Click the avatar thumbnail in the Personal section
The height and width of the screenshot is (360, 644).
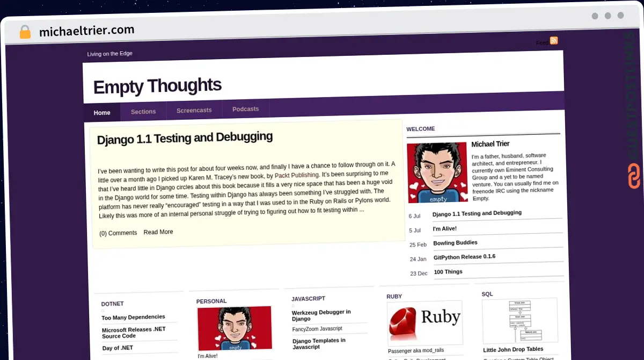tap(235, 328)
